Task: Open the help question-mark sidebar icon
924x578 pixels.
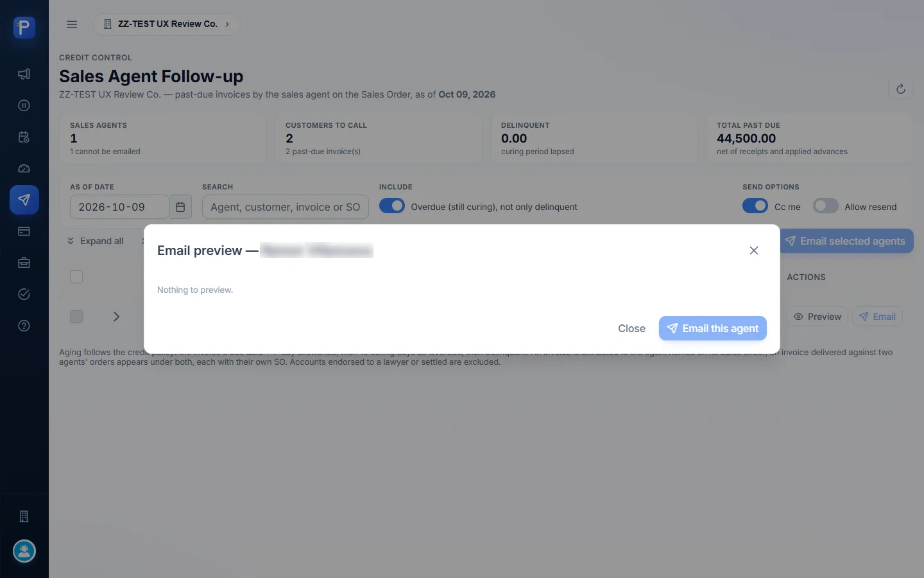Action: [24, 326]
